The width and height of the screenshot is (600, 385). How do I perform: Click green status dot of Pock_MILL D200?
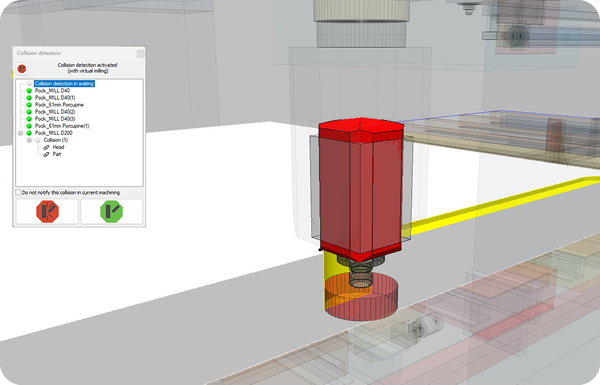click(29, 133)
